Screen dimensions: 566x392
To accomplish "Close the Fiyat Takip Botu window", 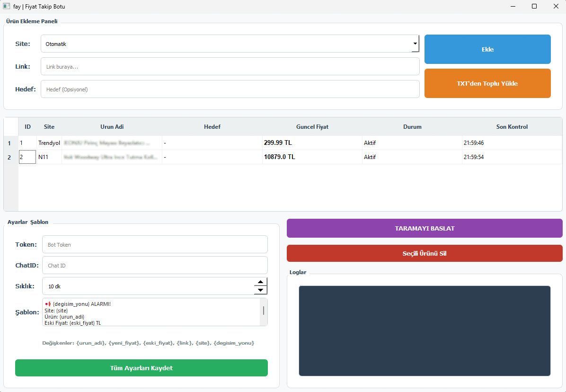I will (556, 6).
